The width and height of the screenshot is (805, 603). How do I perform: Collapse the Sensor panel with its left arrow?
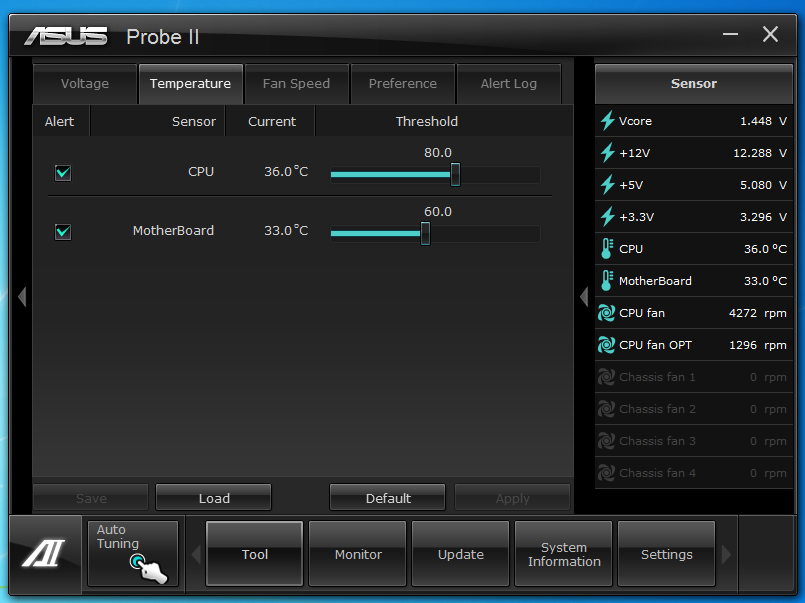pos(584,297)
